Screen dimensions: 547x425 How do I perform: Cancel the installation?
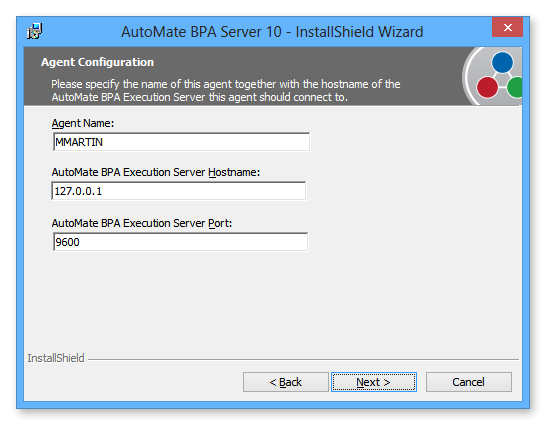(469, 382)
